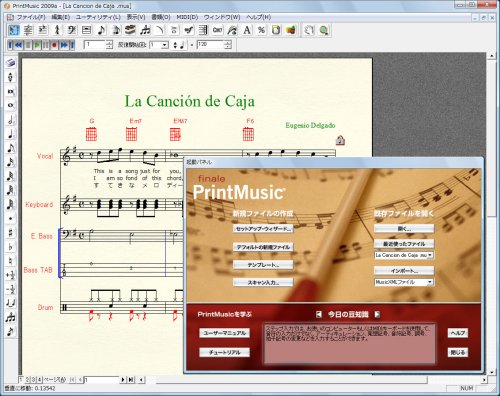Open the repeat start measure dropdown
Image resolution: width=500 pixels, height=396 pixels.
(x=165, y=45)
